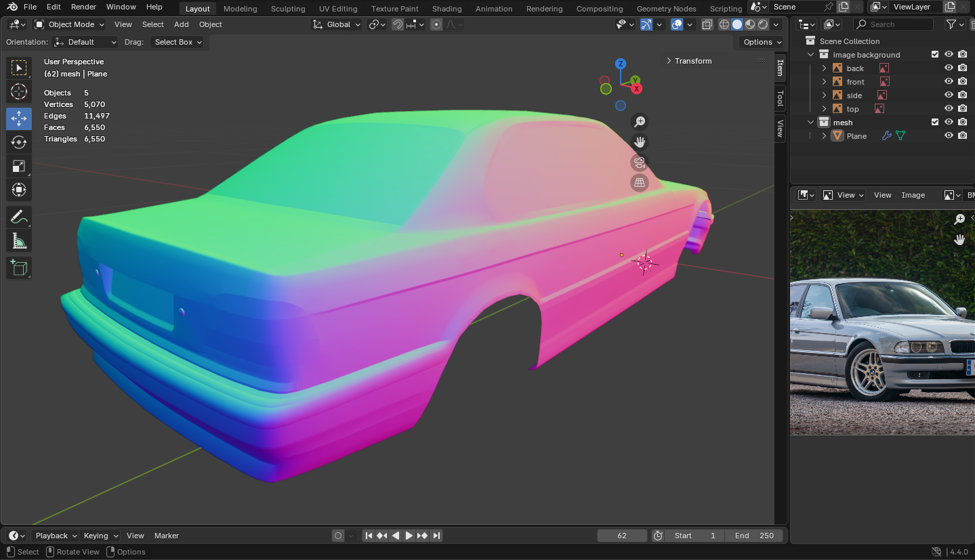Image resolution: width=975 pixels, height=560 pixels.
Task: Collapse the image background collection
Action: 810,55
